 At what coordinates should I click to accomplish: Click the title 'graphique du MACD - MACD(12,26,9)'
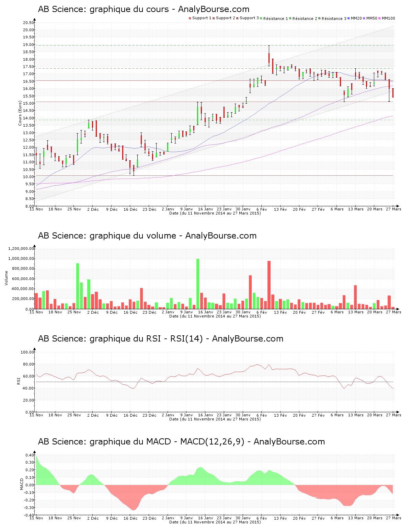[x=167, y=442]
